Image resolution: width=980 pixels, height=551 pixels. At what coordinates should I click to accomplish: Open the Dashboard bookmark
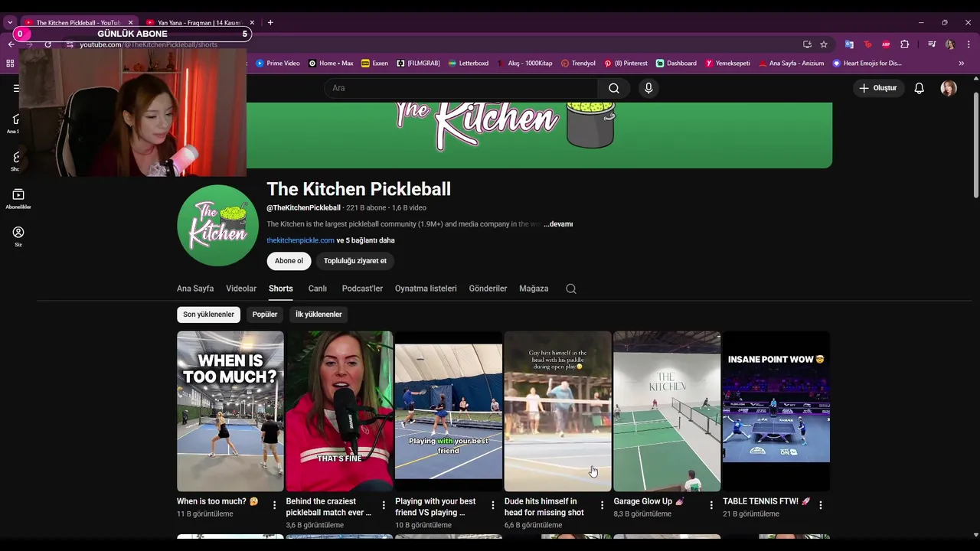[676, 64]
